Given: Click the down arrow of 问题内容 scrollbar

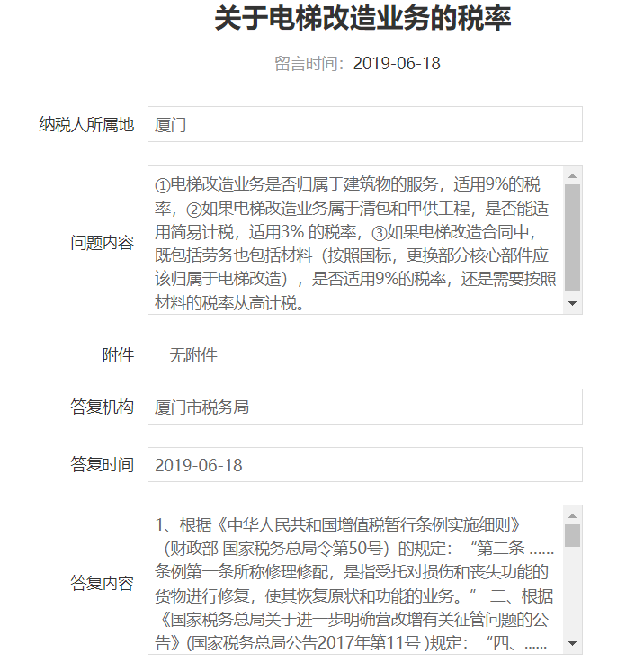Looking at the screenshot, I should [572, 304].
